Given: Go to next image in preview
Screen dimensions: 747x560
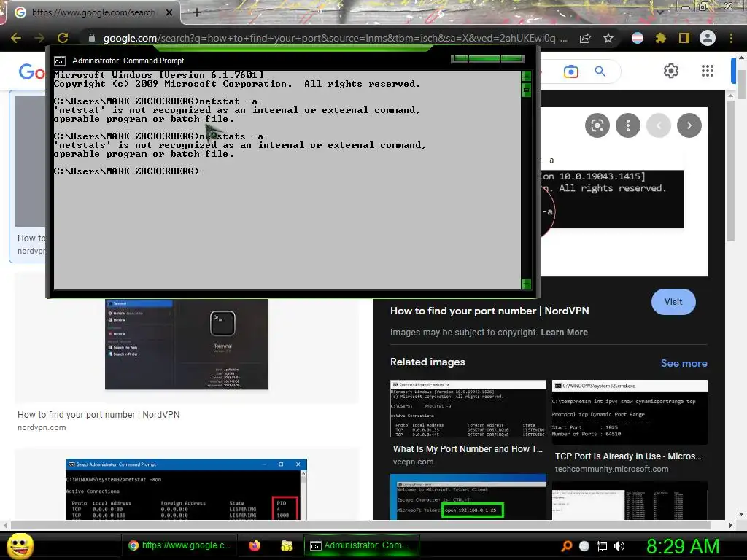Looking at the screenshot, I should (x=689, y=125).
